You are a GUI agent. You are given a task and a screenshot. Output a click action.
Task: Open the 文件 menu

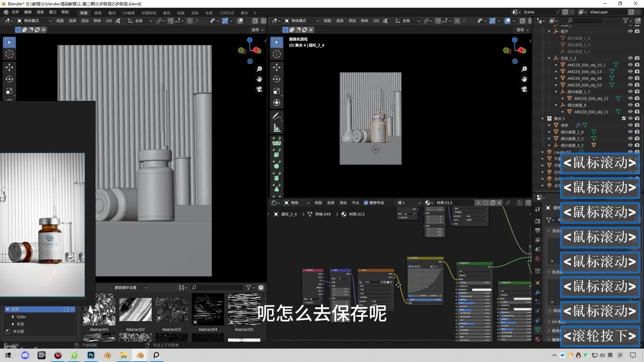coord(15,12)
